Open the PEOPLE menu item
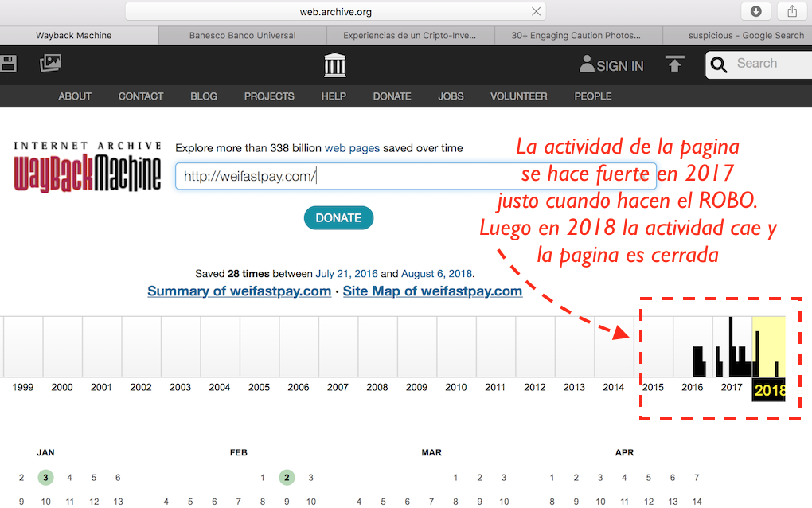The image size is (812, 508). click(593, 96)
